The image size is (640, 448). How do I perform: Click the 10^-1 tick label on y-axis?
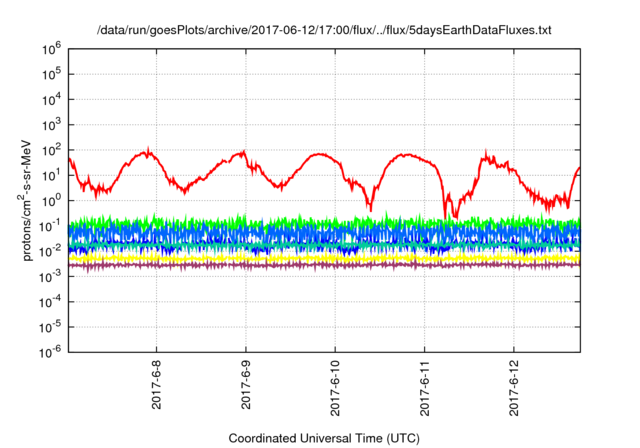[x=52, y=225]
